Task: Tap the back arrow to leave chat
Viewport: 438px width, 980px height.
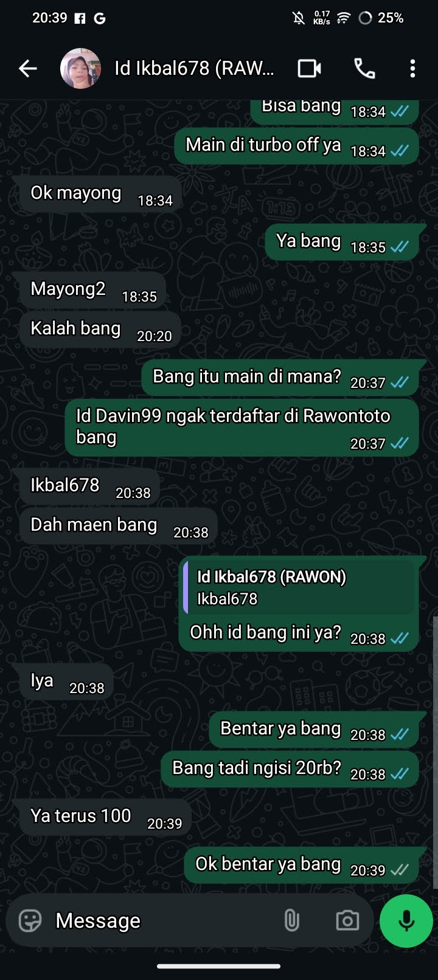Action: pyautogui.click(x=28, y=69)
